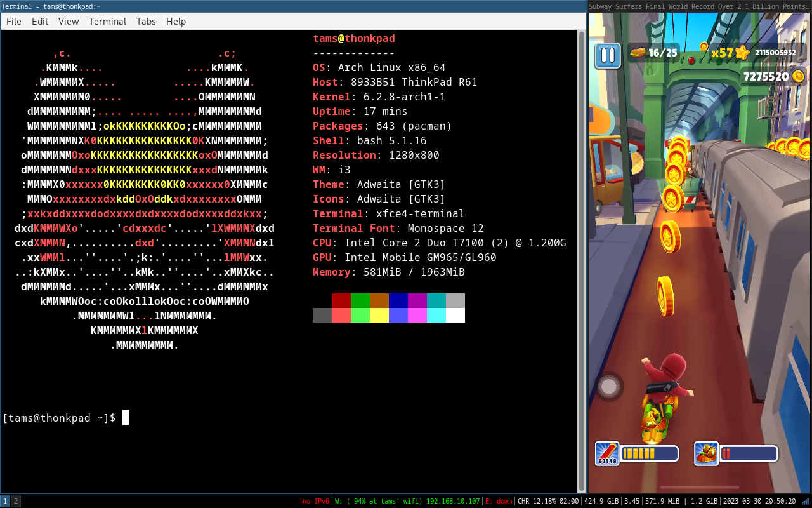Click the red swatch in the neofetch palette
The width and height of the screenshot is (812, 508).
(x=341, y=300)
